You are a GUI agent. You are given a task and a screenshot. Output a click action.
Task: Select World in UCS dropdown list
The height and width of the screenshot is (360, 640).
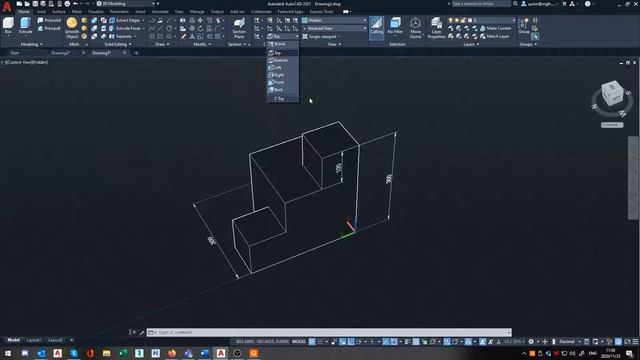tap(283, 44)
